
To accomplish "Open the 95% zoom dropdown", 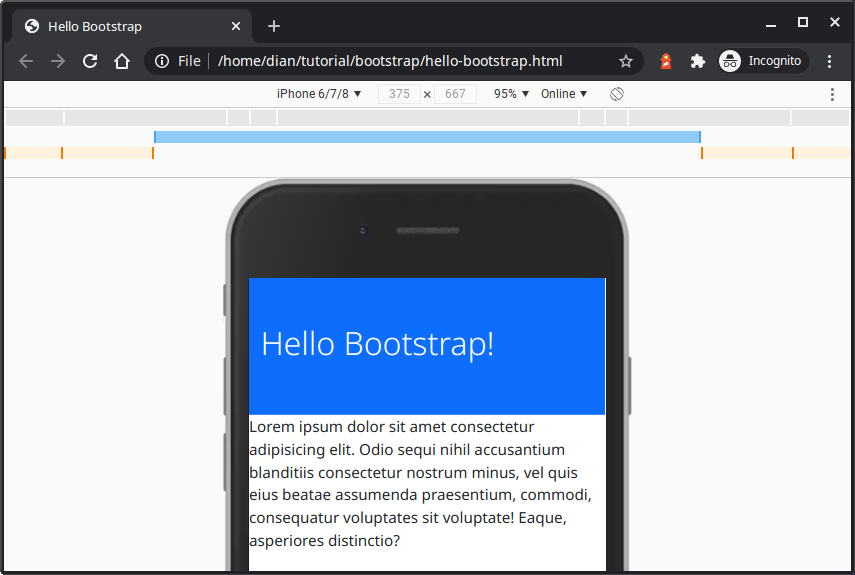I will click(x=511, y=94).
